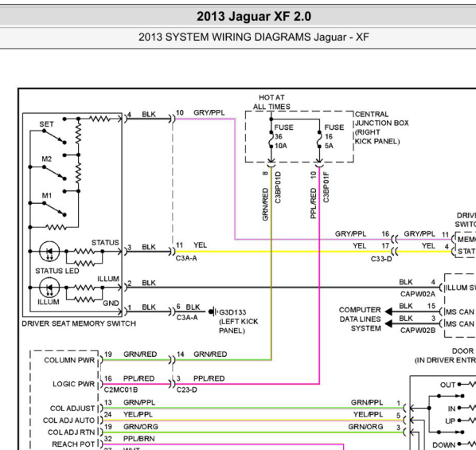Select the REACH POT label
Screen dimensions: 476x450
pyautogui.click(x=73, y=444)
